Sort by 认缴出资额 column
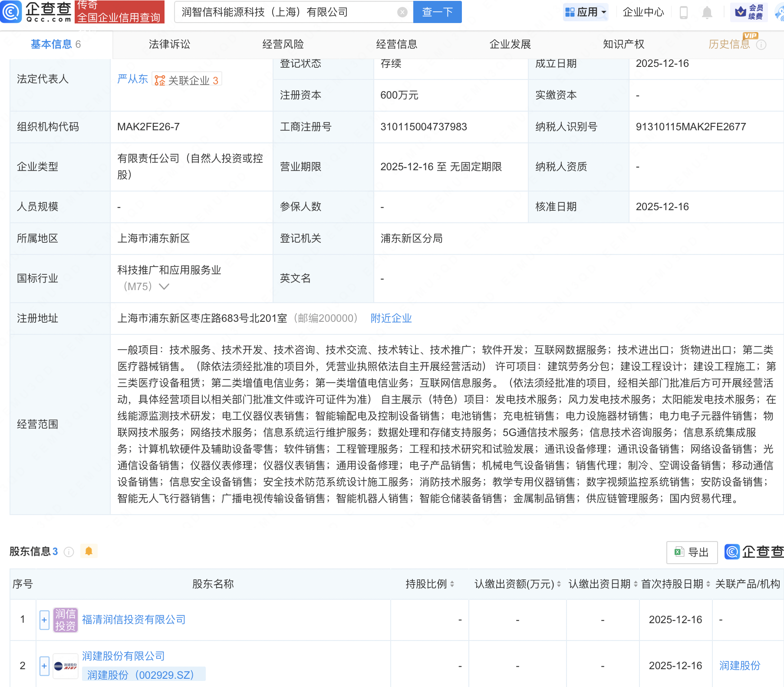784x687 pixels. 559,584
